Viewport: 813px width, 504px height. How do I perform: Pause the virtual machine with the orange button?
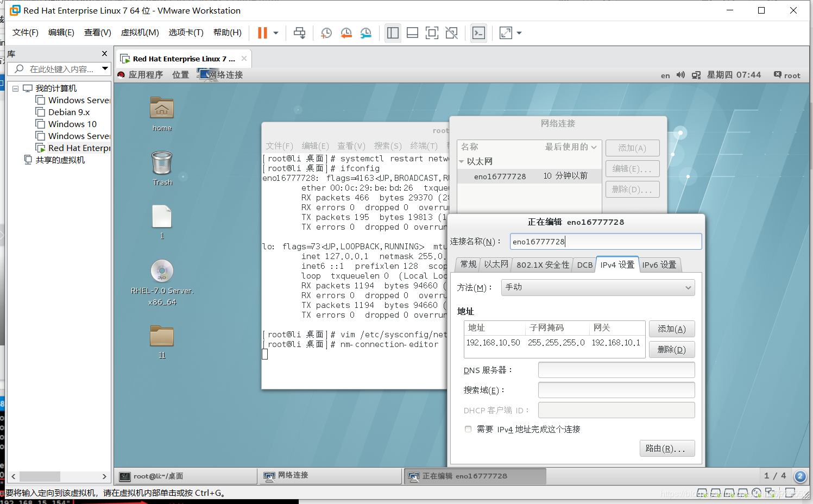(262, 33)
